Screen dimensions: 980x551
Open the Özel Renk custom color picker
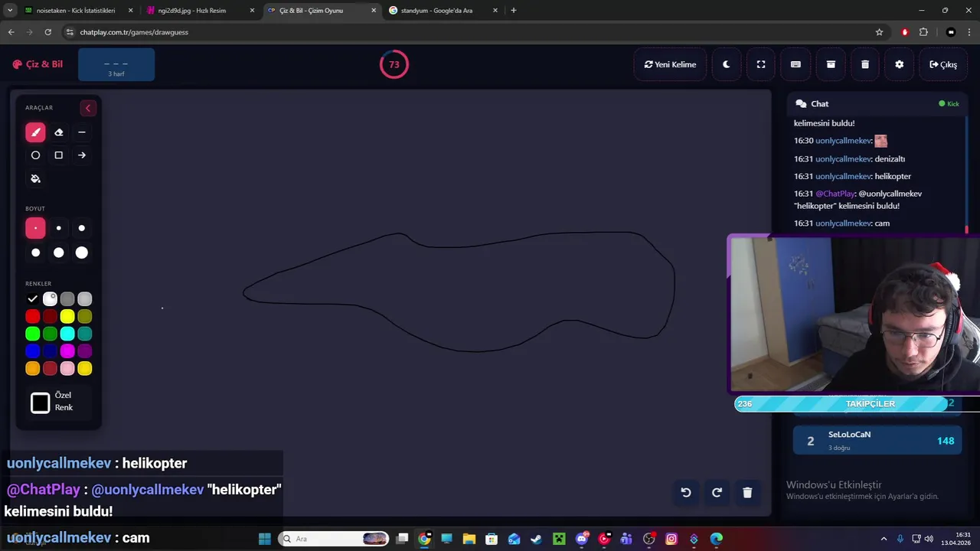[40, 403]
